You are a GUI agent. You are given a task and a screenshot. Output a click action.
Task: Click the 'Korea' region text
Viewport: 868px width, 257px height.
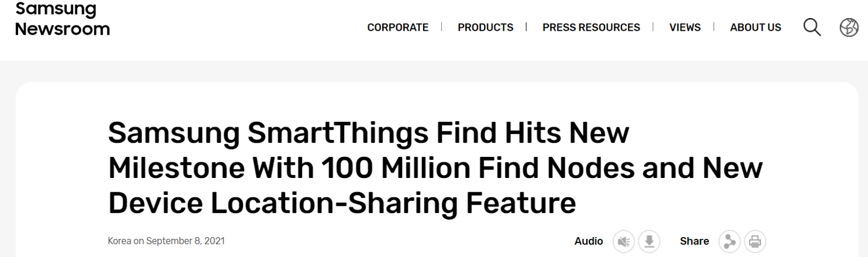coord(119,241)
